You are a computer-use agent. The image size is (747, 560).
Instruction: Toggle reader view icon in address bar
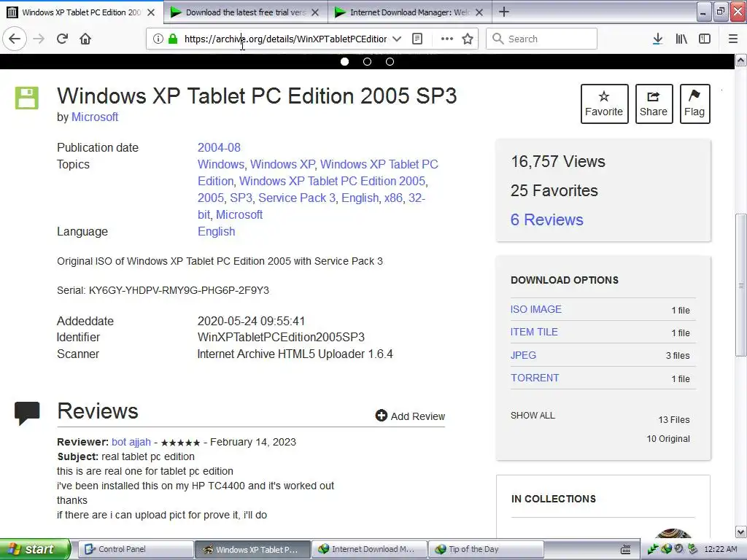point(417,39)
